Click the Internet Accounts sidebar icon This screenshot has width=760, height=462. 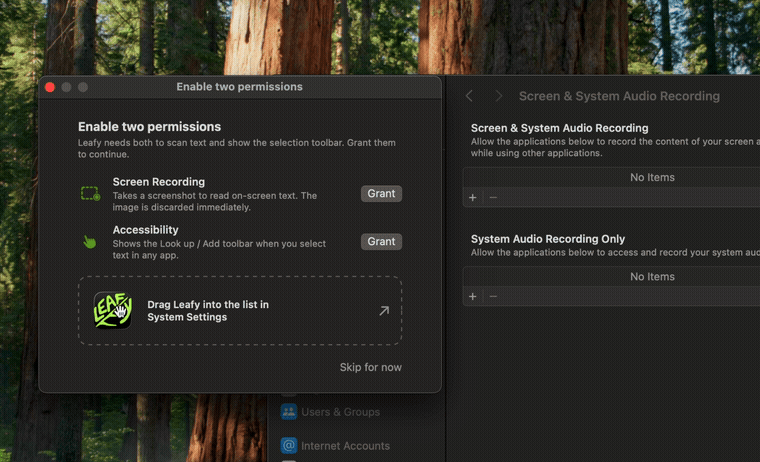[289, 445]
